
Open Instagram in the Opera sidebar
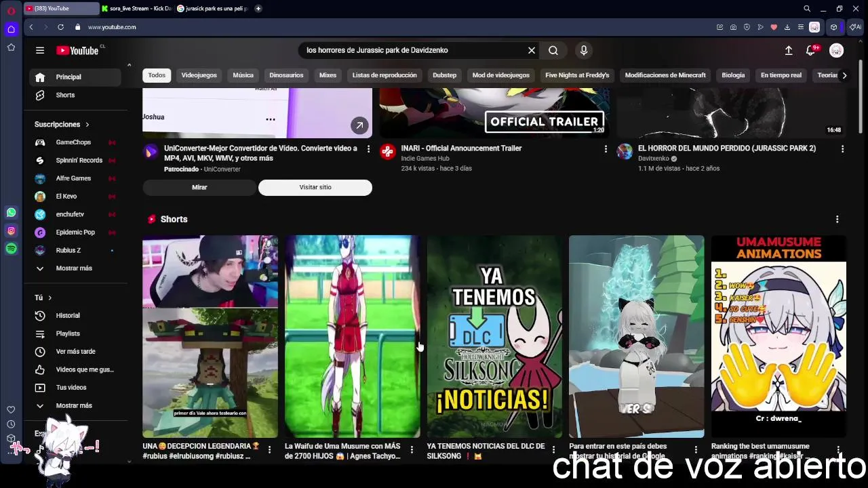[x=11, y=231]
